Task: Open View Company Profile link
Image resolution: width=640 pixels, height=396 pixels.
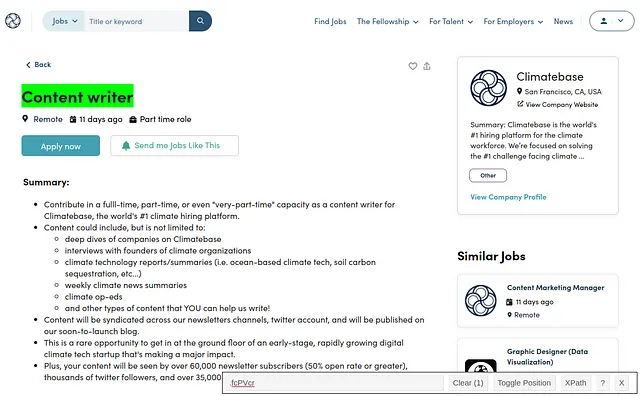Action: click(x=508, y=197)
